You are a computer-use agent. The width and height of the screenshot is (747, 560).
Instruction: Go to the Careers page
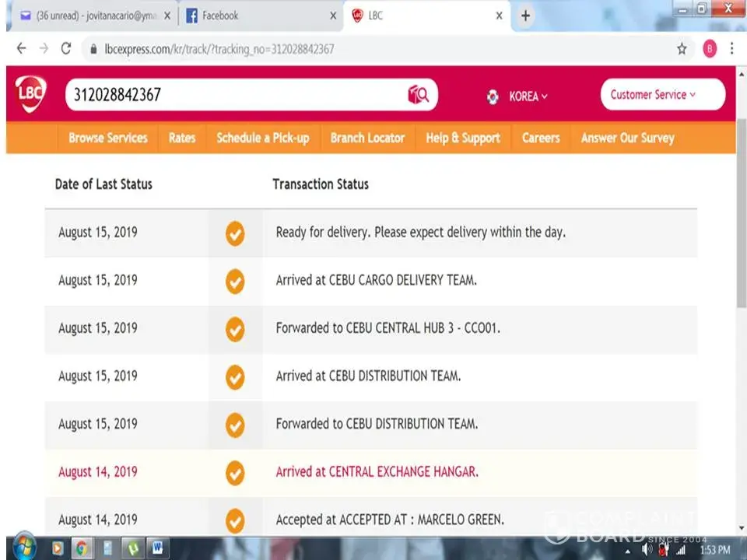coord(541,138)
